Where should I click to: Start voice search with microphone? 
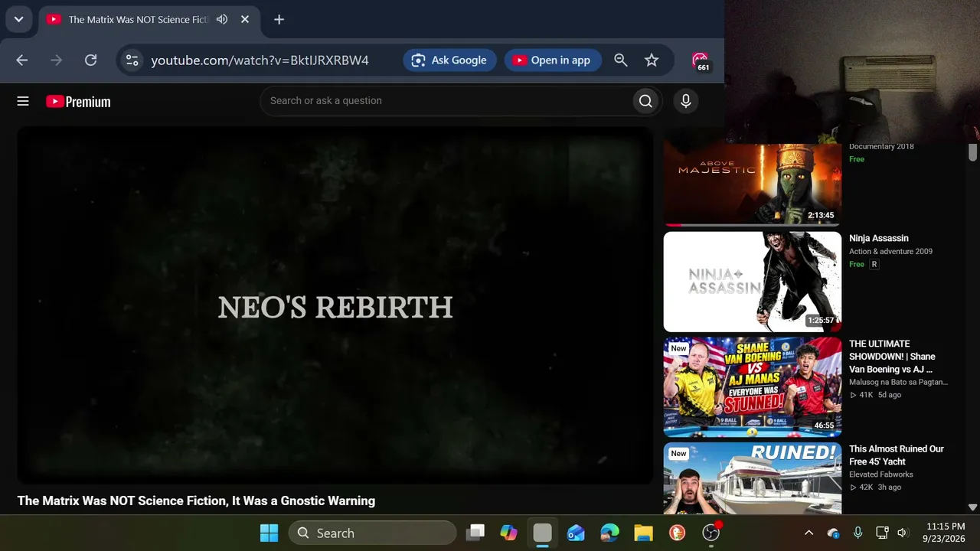pos(685,100)
